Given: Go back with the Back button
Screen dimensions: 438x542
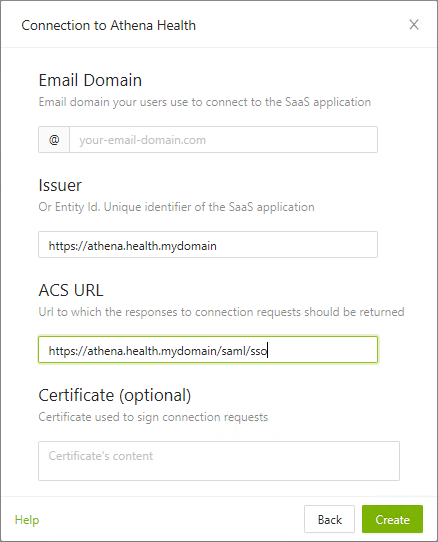Looking at the screenshot, I should [x=329, y=519].
